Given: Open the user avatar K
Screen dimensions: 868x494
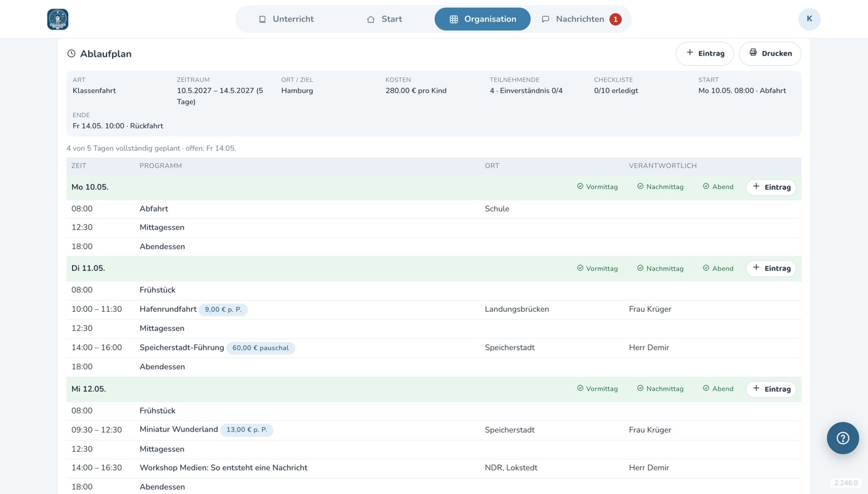Looking at the screenshot, I should pyautogui.click(x=809, y=19).
